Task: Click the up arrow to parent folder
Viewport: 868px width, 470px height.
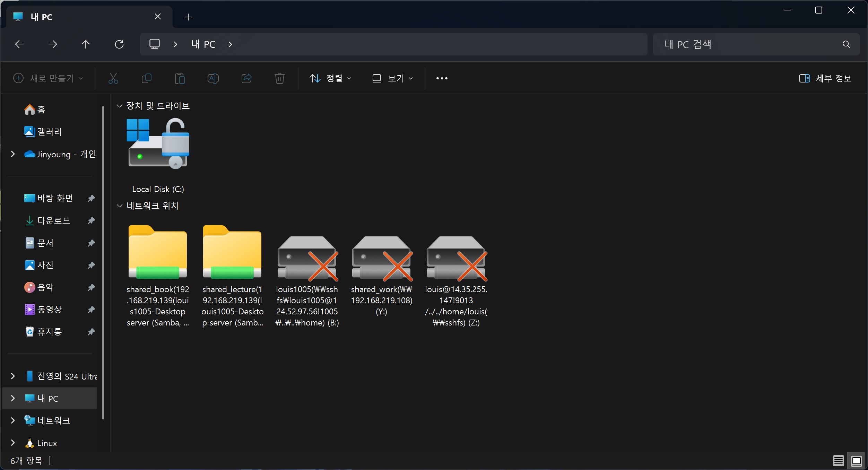Action: point(86,44)
